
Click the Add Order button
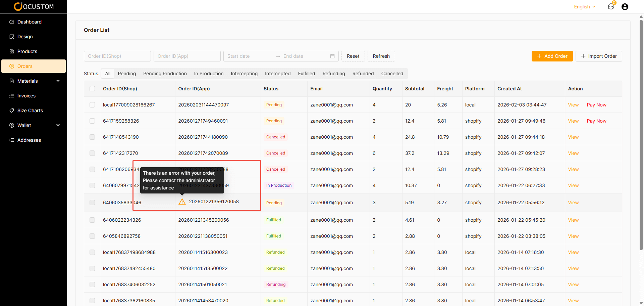(x=552, y=56)
